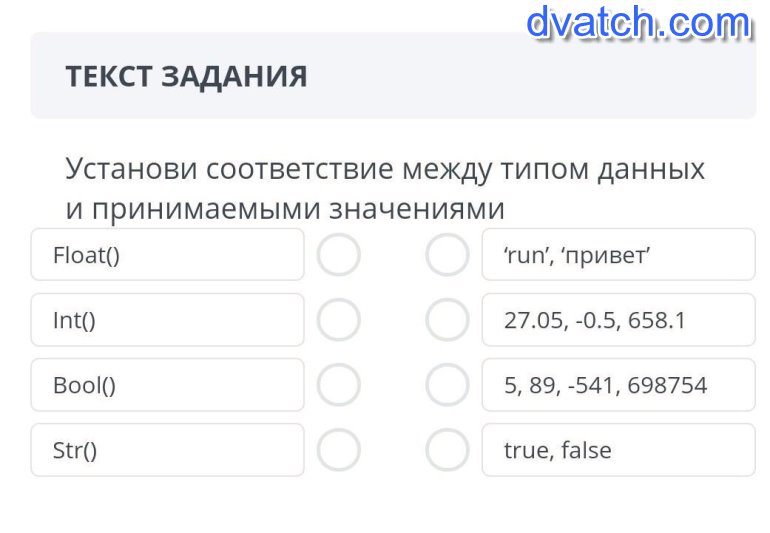The height and width of the screenshot is (533, 770).
Task: Click the 'Установи соответствие между типом данных' line
Action: coord(385,169)
